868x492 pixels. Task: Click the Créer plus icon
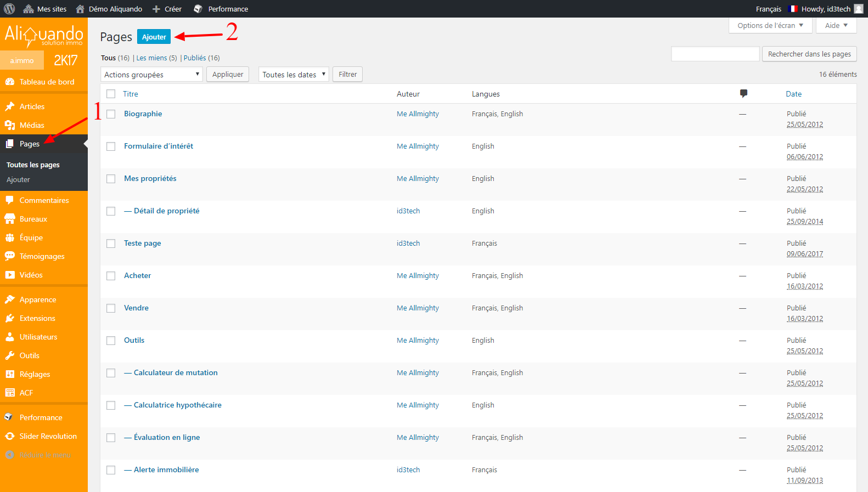(x=156, y=9)
